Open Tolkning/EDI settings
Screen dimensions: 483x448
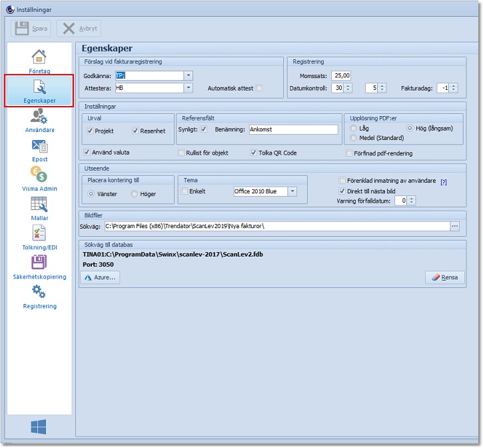(x=39, y=237)
